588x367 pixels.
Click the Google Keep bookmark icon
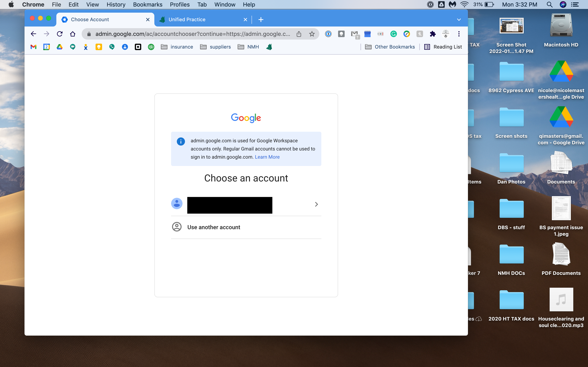[x=99, y=47]
